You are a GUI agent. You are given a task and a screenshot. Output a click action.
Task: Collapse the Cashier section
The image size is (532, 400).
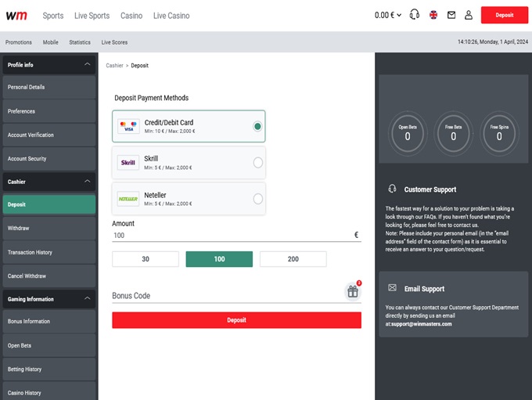86,182
